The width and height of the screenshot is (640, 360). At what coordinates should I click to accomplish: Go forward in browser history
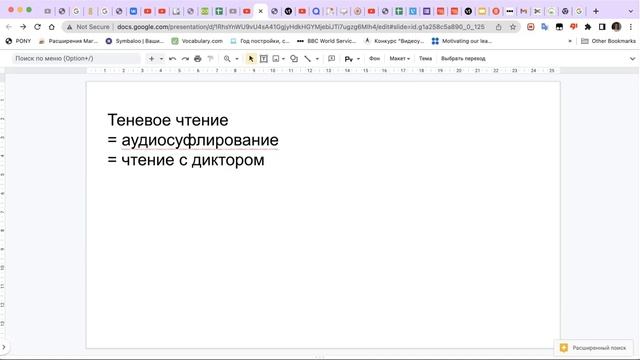[23, 27]
